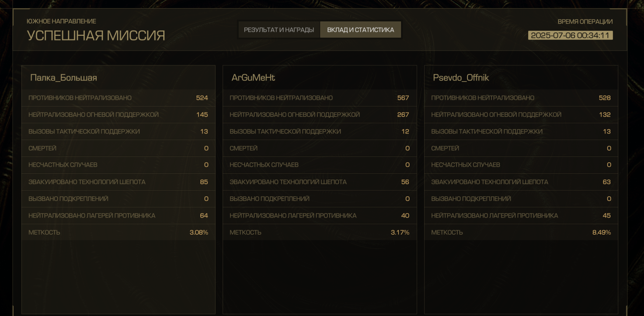Viewport: 644px width, 316px height.
Task: Click ArGuMeHt's 567 enemies neutralized row
Action: pos(320,98)
